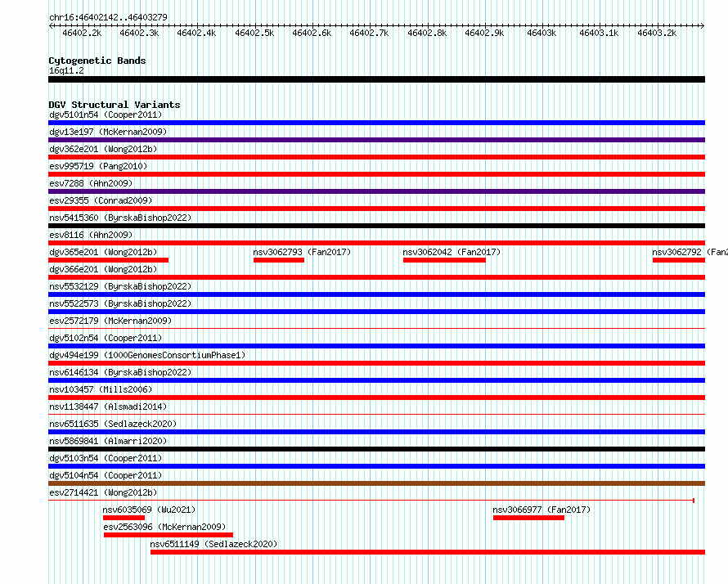Click nsv5415360 (ByrskaBishop2022) label

120,218
